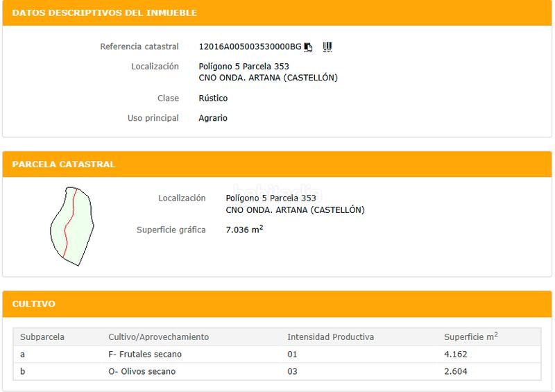Click the 'Superficie m²' column header

coord(471,337)
